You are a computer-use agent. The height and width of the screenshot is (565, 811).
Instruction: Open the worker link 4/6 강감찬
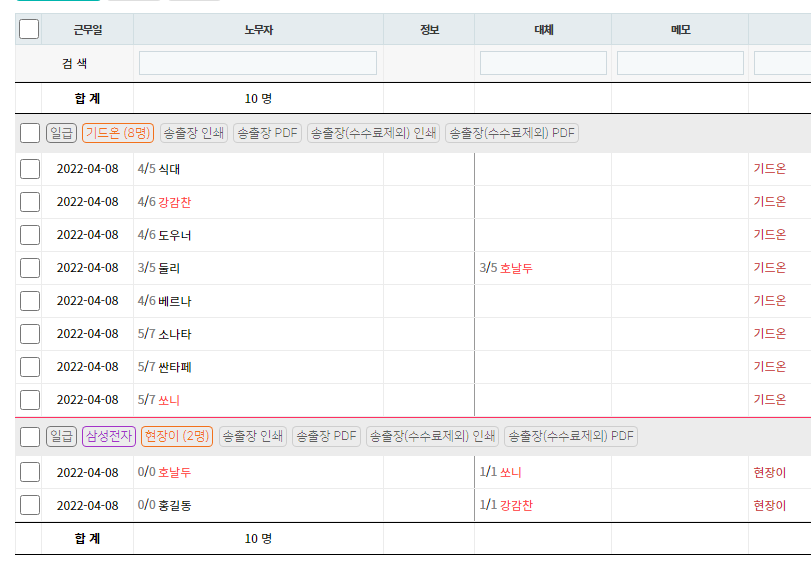click(x=165, y=202)
